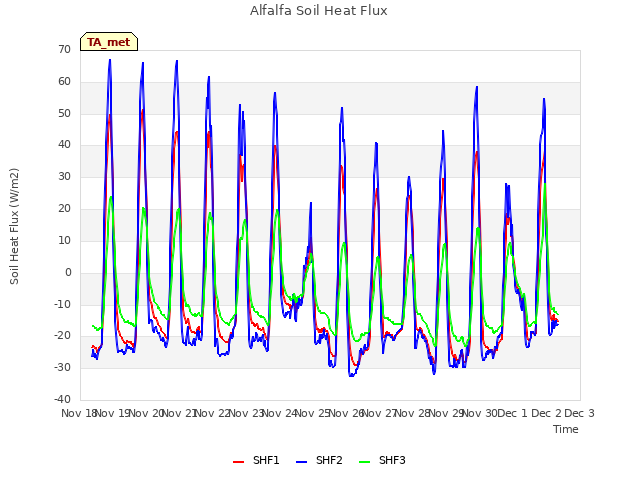Toggle SHF2 series via legend label
The image size is (640, 480).
click(x=329, y=460)
